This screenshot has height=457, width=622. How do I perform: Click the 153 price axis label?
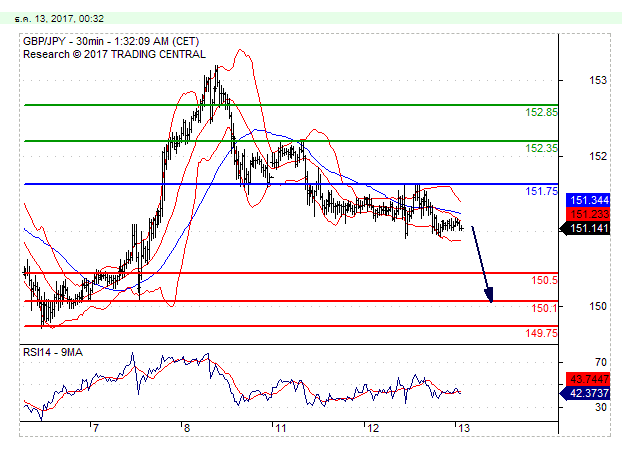598,81
